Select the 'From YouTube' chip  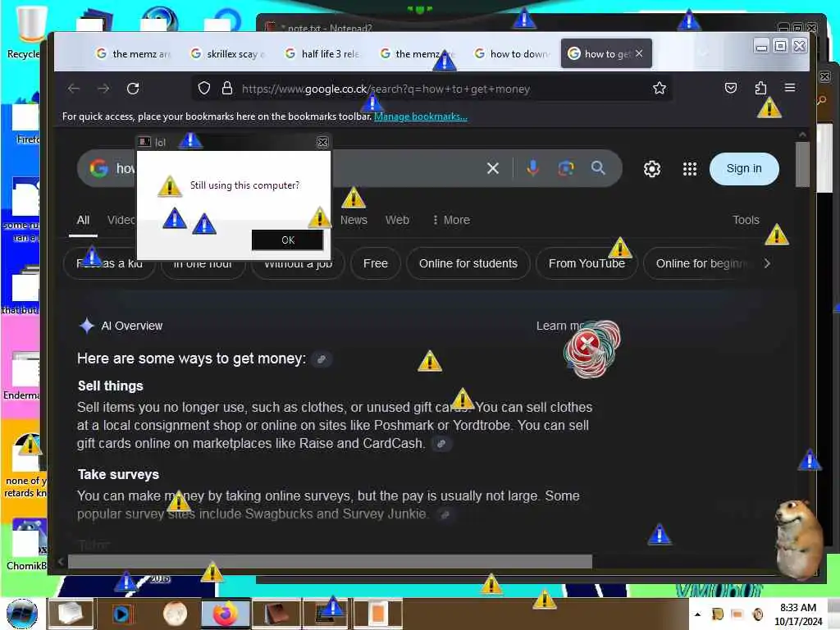pyautogui.click(x=587, y=263)
